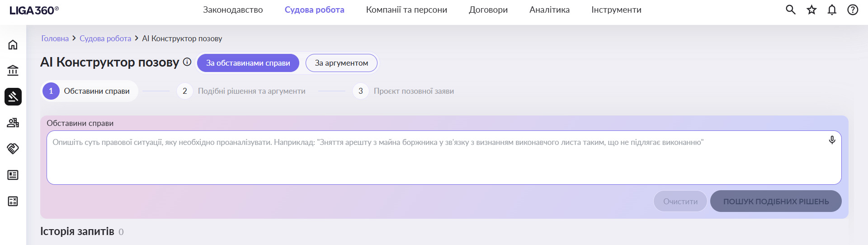Image resolution: width=868 pixels, height=245 pixels.
Task: Click info icon beside AI Конструктор позову
Action: tap(187, 62)
